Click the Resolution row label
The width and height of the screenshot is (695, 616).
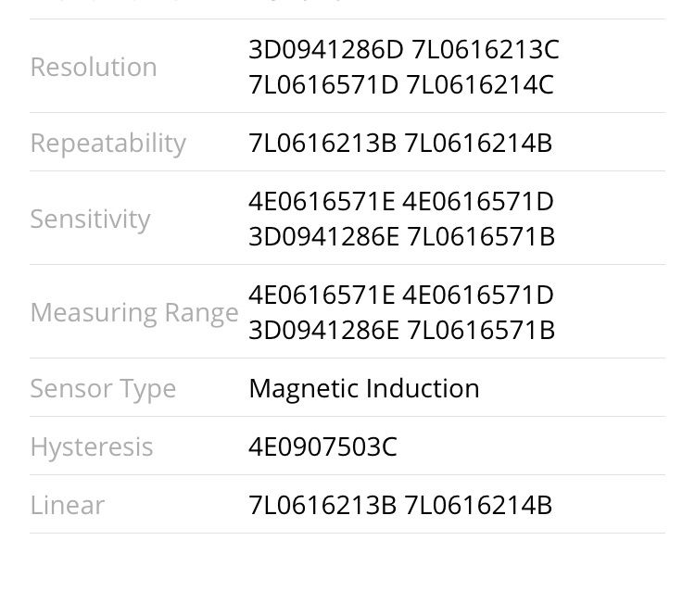[93, 67]
